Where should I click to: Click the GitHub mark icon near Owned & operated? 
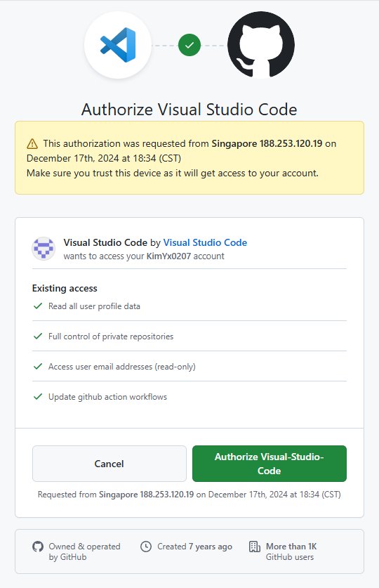point(38,547)
